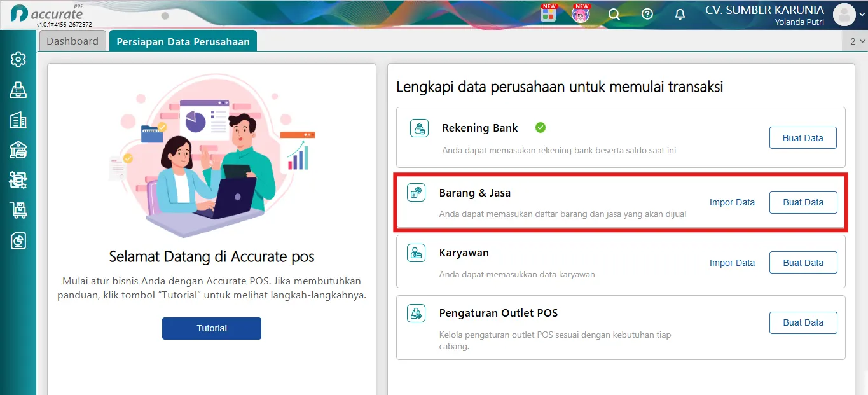Click the NEW apps grid icon in the header
Viewport: 868px width, 395px height.
coord(548,13)
